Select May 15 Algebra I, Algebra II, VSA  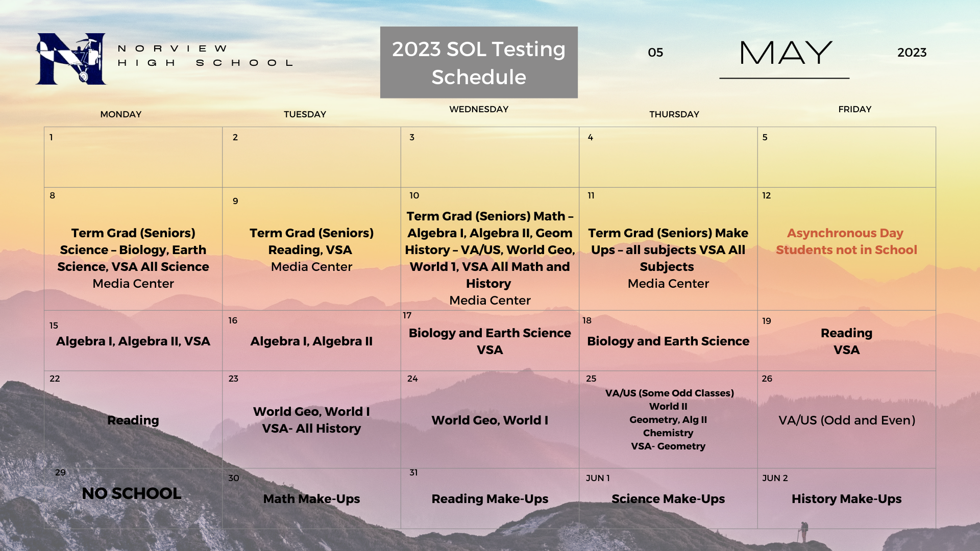pyautogui.click(x=133, y=341)
